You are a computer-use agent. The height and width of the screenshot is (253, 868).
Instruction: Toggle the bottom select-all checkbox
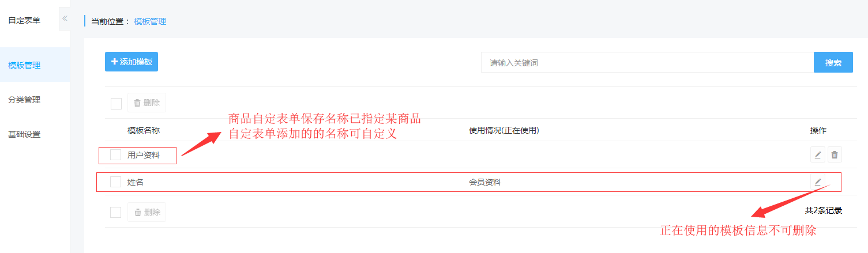click(115, 212)
